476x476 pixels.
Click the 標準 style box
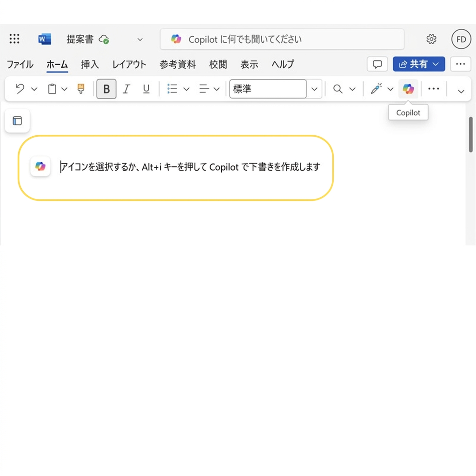pos(268,89)
